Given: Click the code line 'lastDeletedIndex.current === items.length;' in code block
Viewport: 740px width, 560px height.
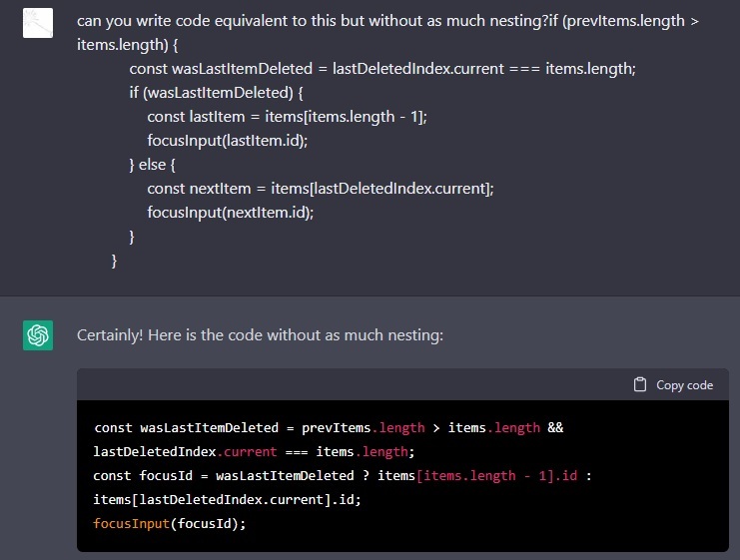Looking at the screenshot, I should 254,452.
